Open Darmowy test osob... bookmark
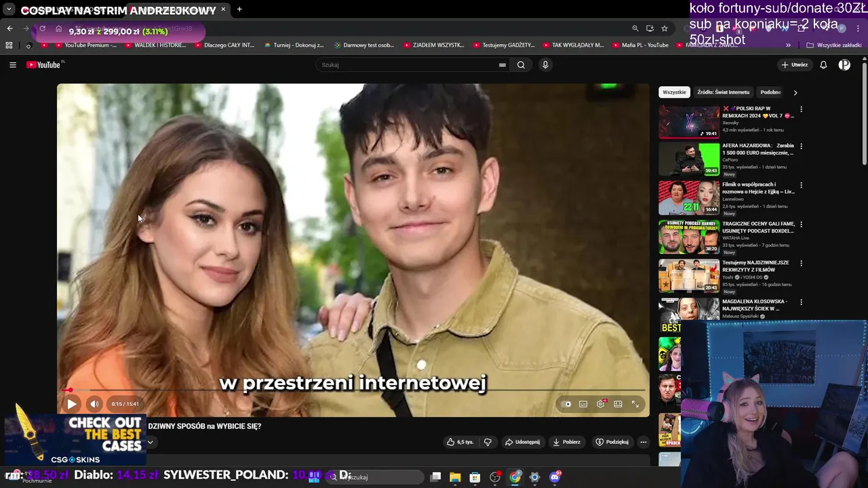This screenshot has width=868, height=488. 363,45
